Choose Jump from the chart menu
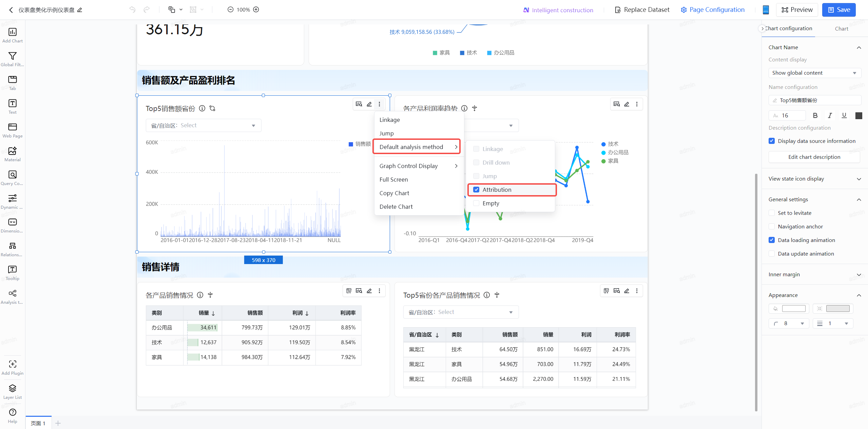Image resolution: width=868 pixels, height=429 pixels. click(419, 133)
